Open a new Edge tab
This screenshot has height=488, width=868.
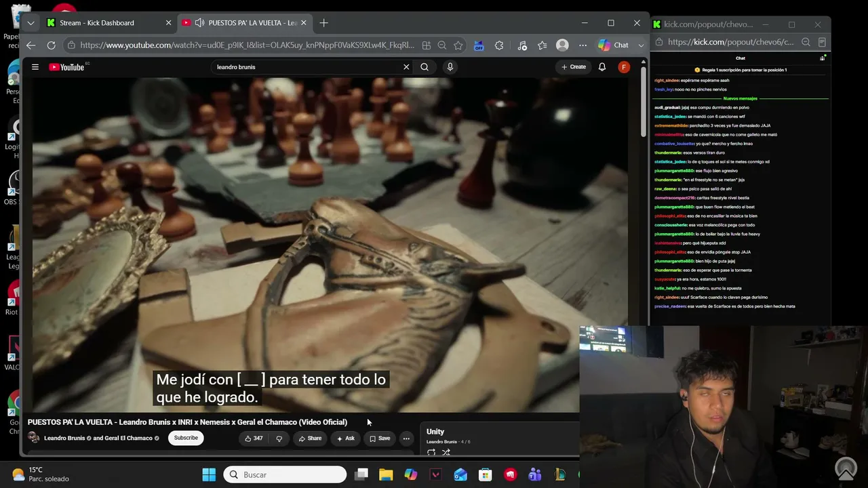coord(323,23)
